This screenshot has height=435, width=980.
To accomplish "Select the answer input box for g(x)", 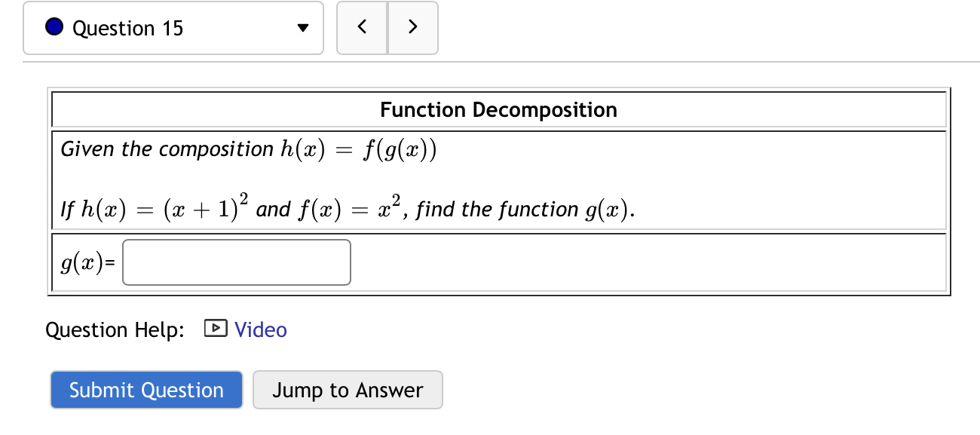I will pos(236,262).
